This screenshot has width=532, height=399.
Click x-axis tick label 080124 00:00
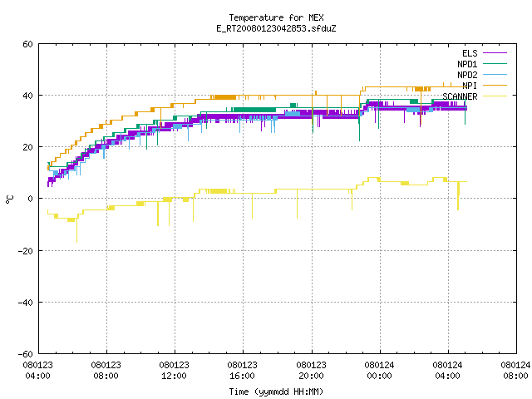[380, 371]
